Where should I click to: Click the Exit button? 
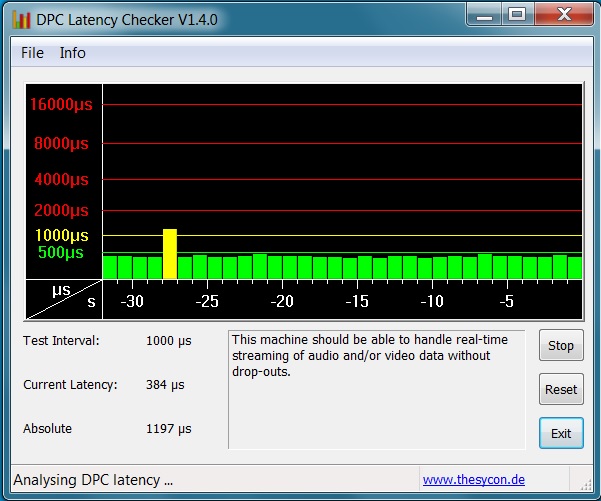pyautogui.click(x=561, y=434)
